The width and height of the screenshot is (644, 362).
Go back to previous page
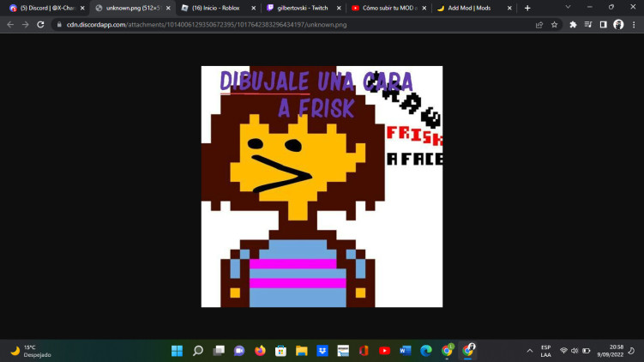tap(10, 25)
